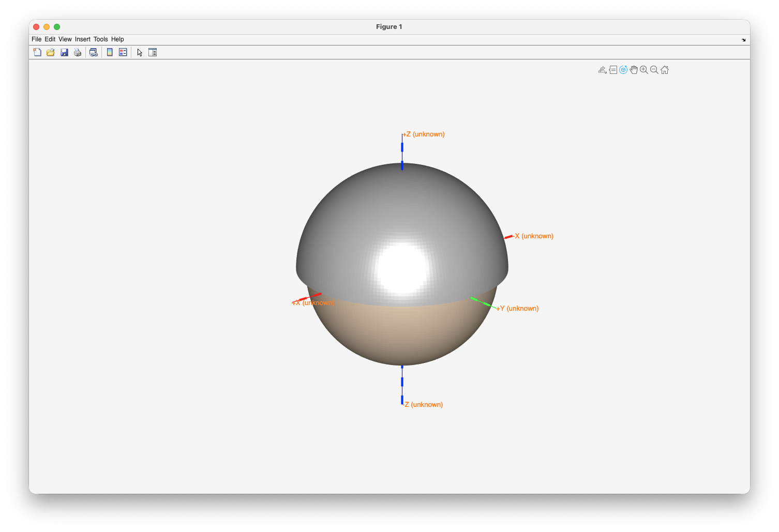Expand the toolbar dock arrow at top right
Screen dimensions: 779x532
[744, 40]
